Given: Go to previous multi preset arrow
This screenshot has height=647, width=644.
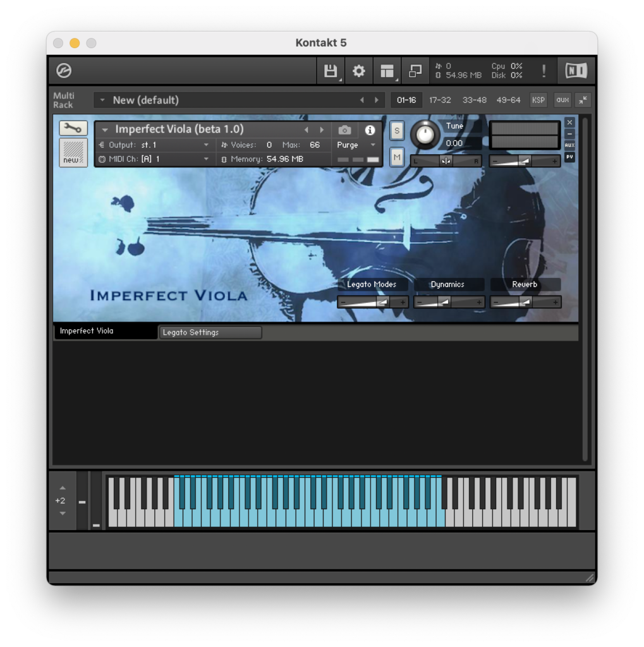Looking at the screenshot, I should (362, 100).
